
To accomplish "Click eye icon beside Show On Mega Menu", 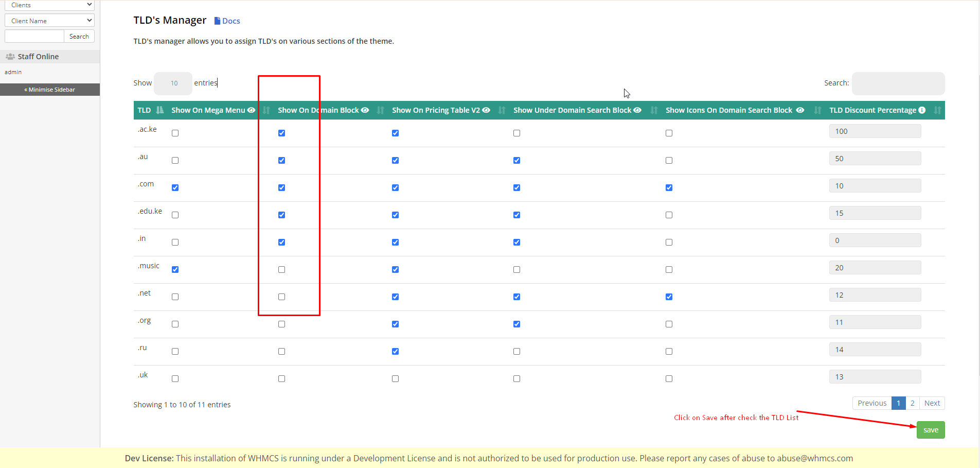I will (251, 110).
